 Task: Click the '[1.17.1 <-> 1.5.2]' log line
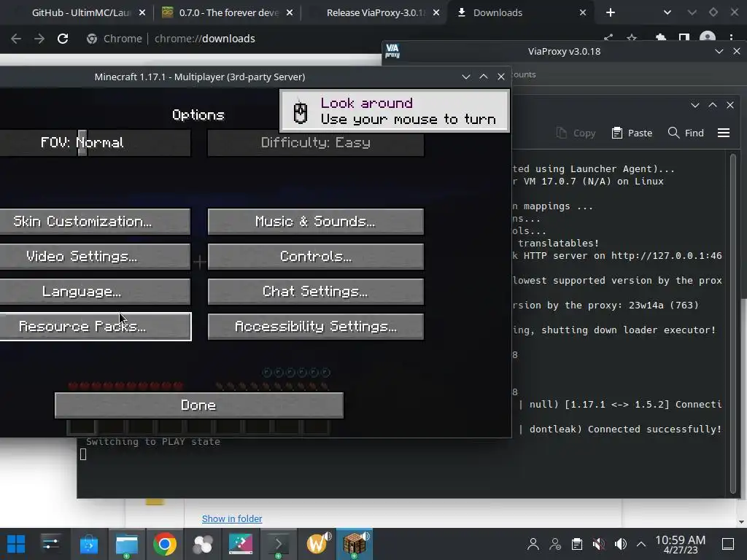620,404
